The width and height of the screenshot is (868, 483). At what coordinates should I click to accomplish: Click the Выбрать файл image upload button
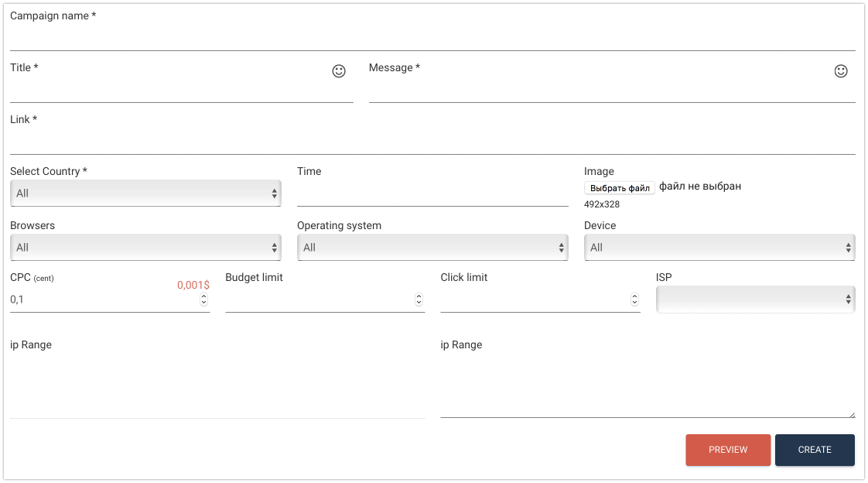(x=620, y=188)
